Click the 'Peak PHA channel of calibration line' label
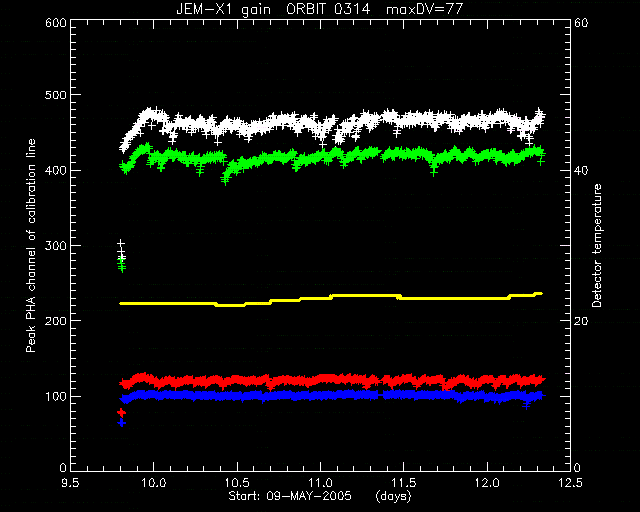 pos(31,246)
